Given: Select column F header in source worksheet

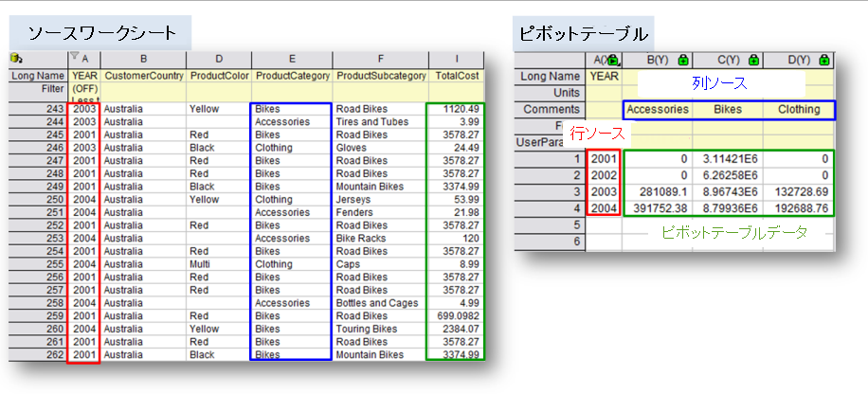Looking at the screenshot, I should pos(380,59).
